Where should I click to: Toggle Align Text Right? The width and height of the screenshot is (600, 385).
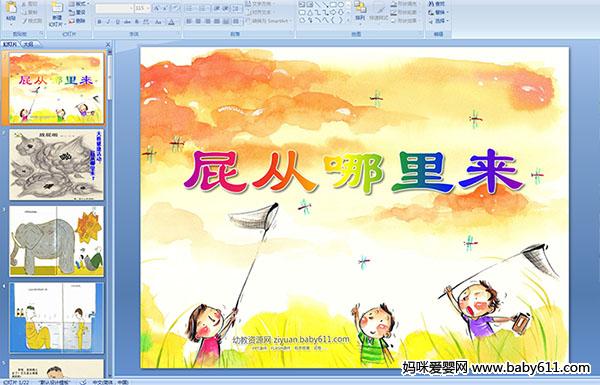pos(207,21)
